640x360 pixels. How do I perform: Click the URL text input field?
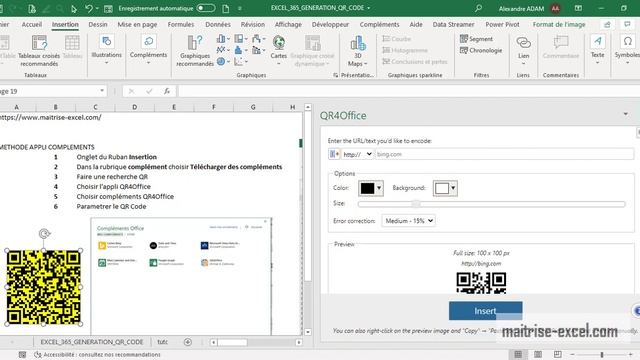(x=504, y=154)
